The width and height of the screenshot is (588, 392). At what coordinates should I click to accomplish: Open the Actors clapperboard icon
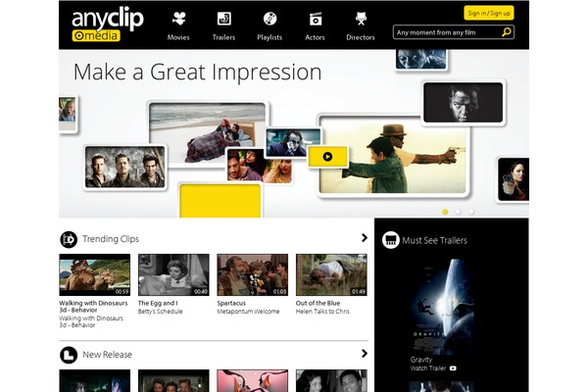click(x=316, y=19)
